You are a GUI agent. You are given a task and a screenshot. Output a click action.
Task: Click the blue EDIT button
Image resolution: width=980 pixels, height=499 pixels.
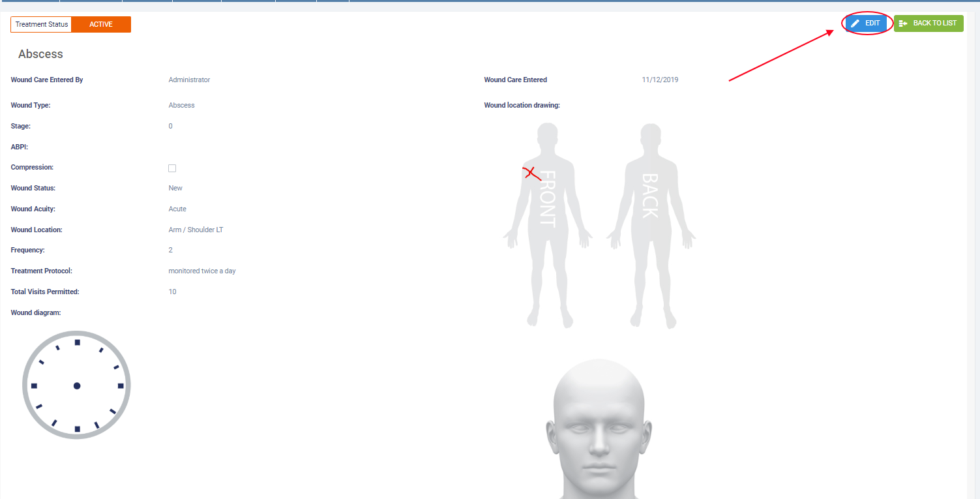(867, 23)
